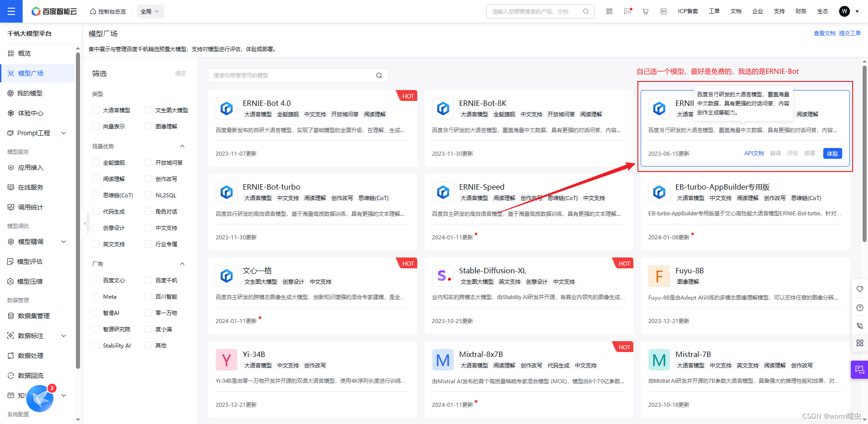Open the shopping cart icon in the header
The width and height of the screenshot is (868, 424).
point(646,11)
